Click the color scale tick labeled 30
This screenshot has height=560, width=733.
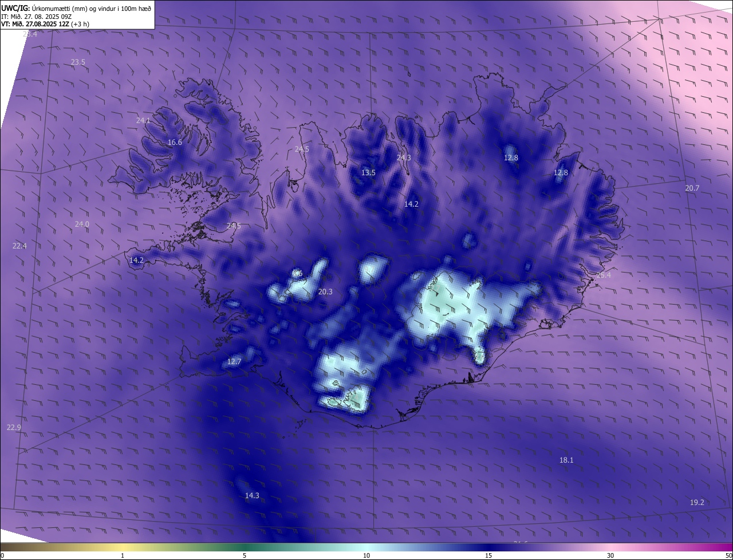[610, 555]
